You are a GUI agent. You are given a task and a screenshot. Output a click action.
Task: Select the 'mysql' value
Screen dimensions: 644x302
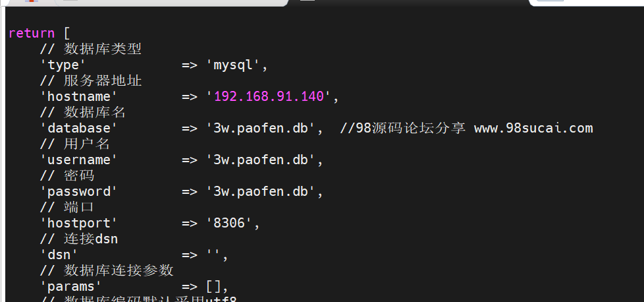[233, 65]
